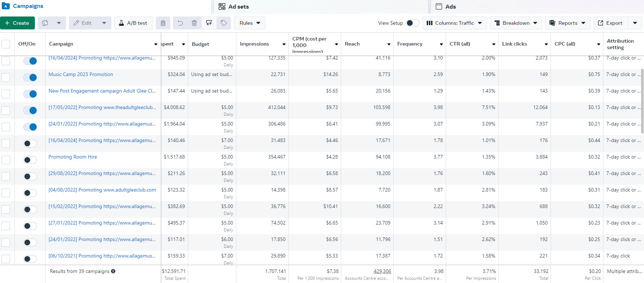Click the undo arrow icon

(x=180, y=23)
